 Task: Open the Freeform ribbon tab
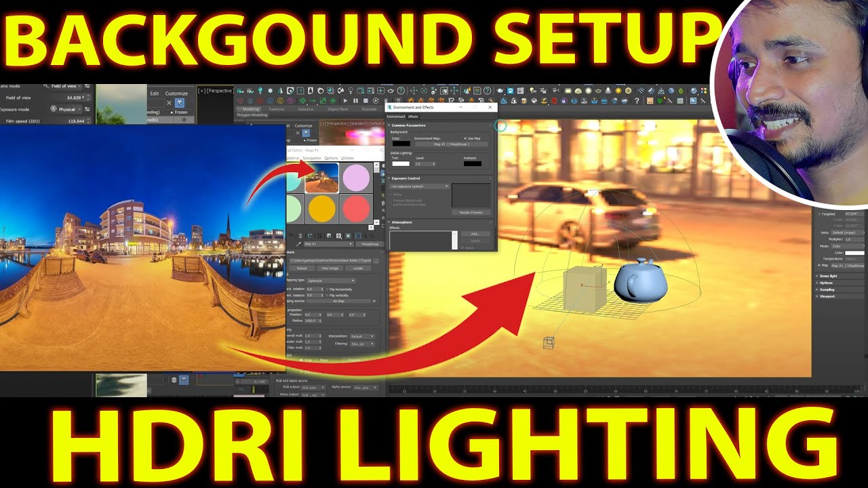(x=277, y=109)
